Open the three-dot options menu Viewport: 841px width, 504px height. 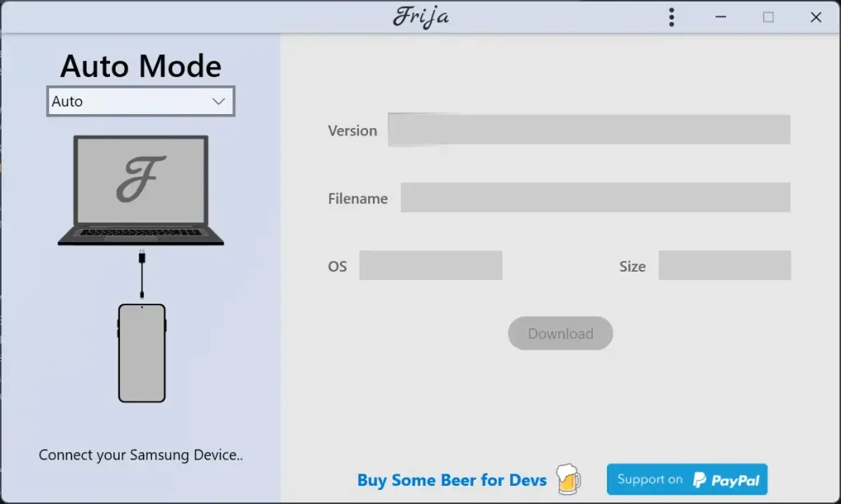(672, 17)
